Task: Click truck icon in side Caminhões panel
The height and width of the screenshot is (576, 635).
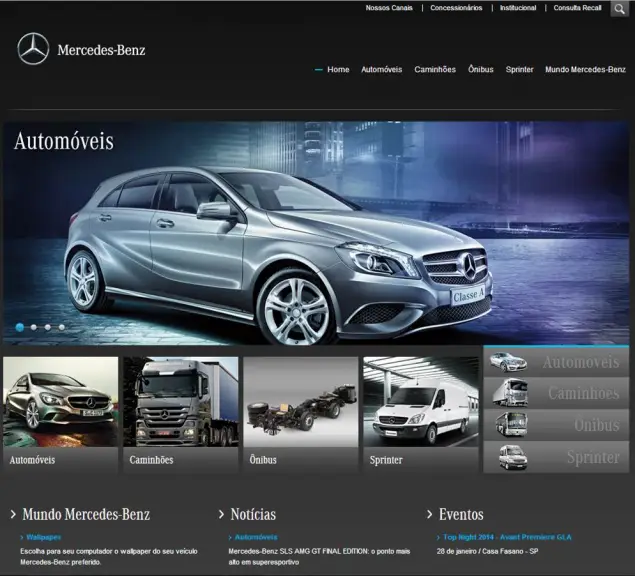Action: pos(510,393)
